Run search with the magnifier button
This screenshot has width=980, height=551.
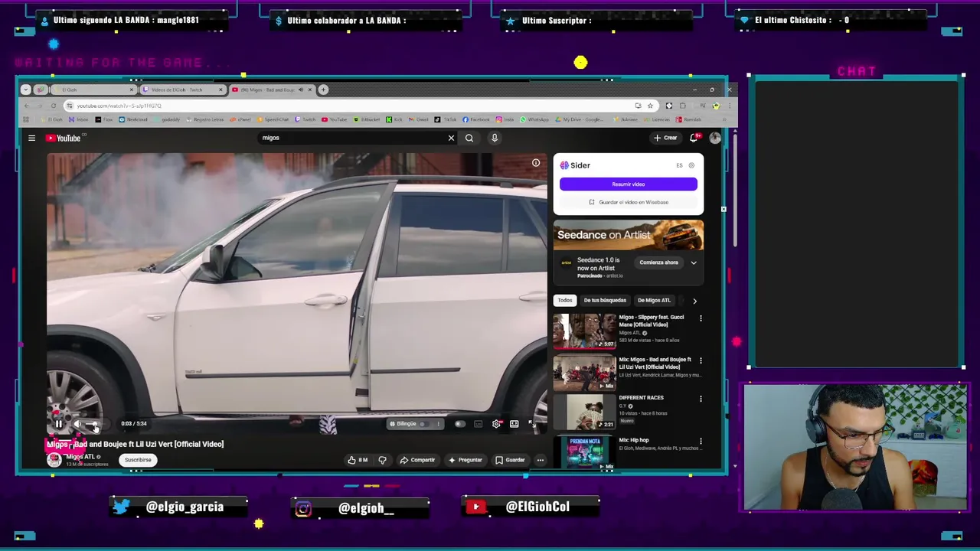(x=469, y=139)
